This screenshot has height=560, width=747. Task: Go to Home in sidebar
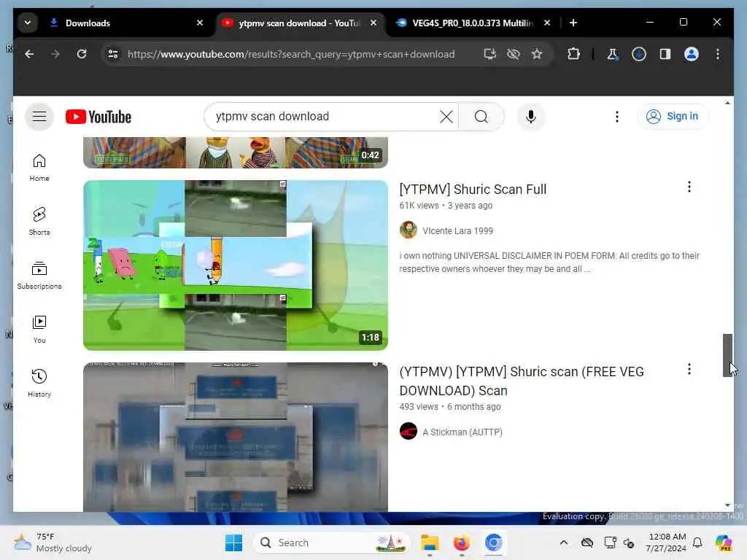pos(39,168)
